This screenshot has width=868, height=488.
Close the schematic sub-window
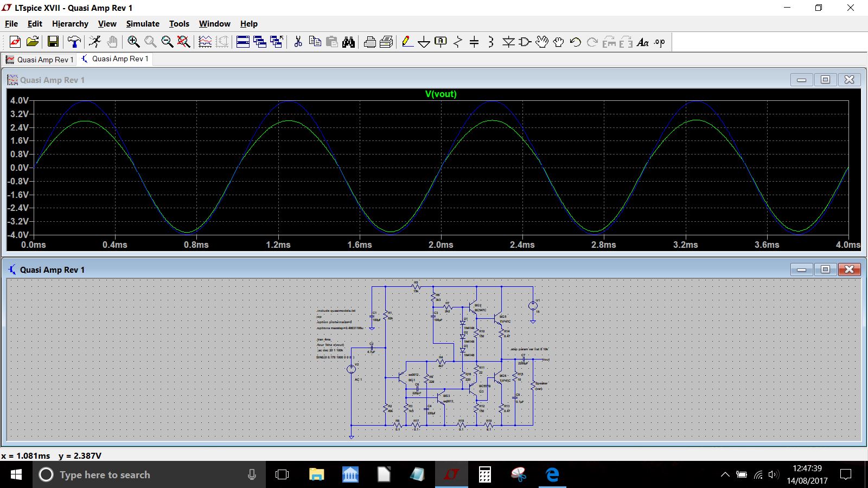[849, 269]
